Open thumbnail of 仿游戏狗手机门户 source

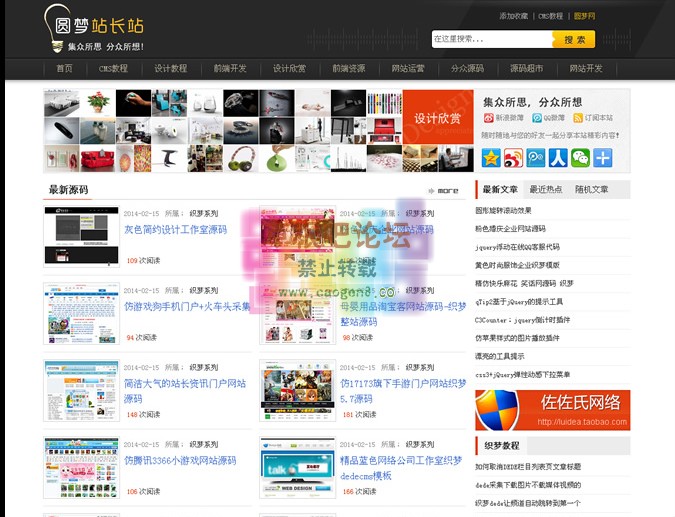(81, 313)
